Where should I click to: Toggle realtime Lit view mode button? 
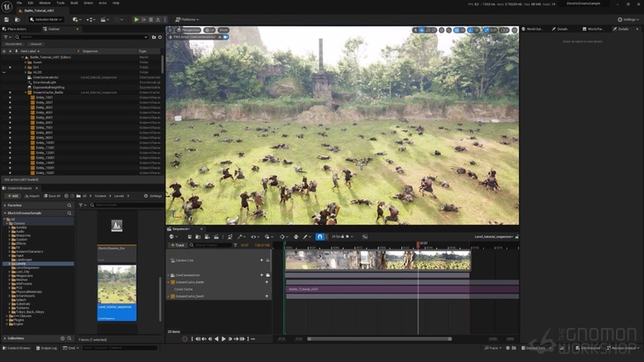[210, 30]
